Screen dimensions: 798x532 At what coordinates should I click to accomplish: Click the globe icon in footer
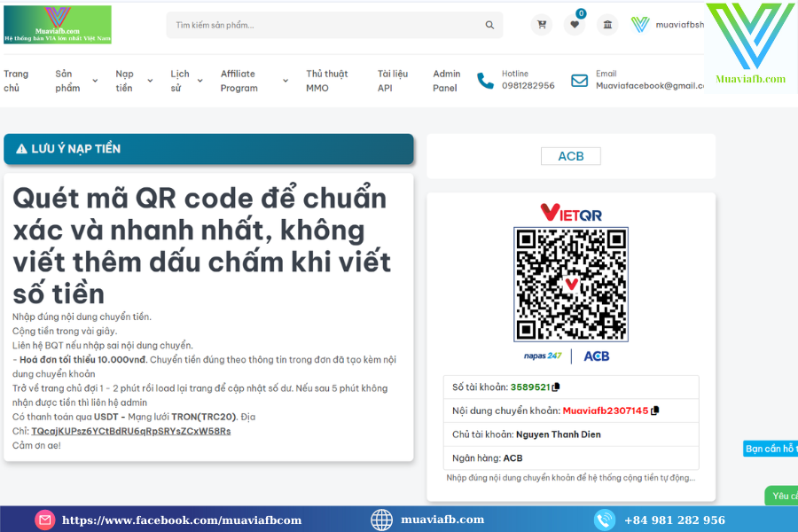(381, 520)
